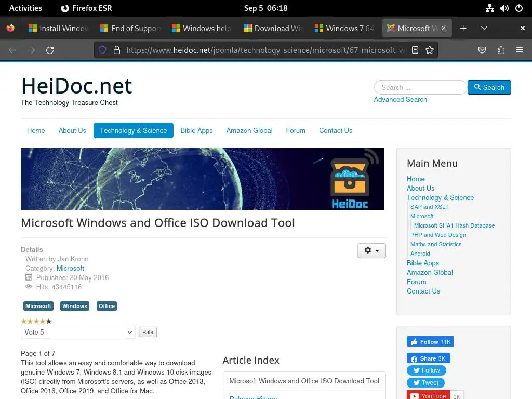The height and width of the screenshot is (399, 532).
Task: Reload the page with the refresh icon
Action: pos(50,50)
